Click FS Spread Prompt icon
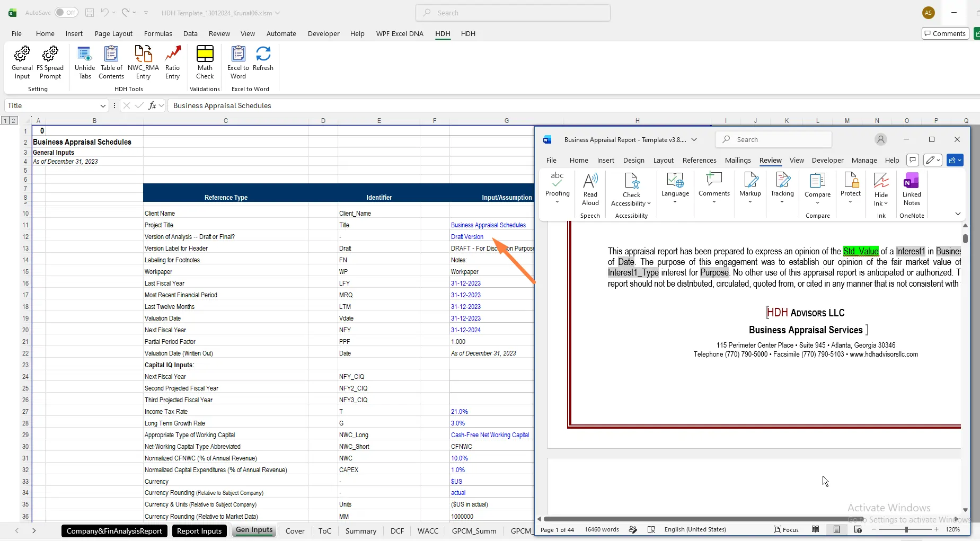 [x=50, y=63]
